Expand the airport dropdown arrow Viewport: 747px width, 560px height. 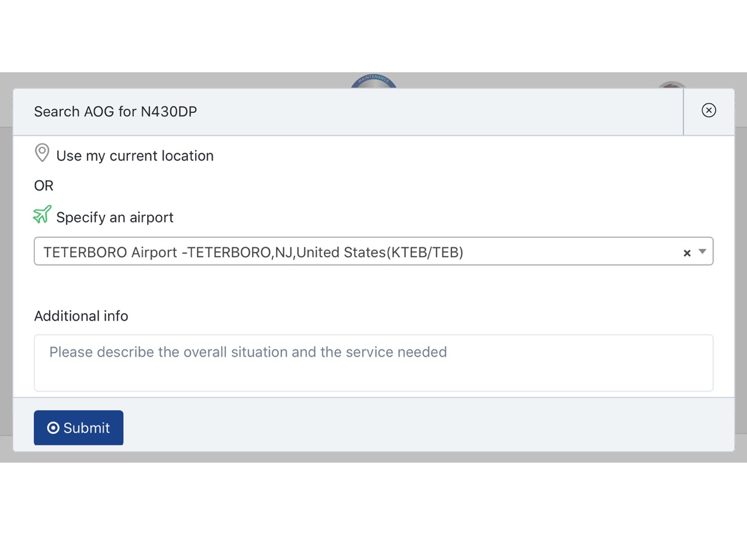[702, 252]
